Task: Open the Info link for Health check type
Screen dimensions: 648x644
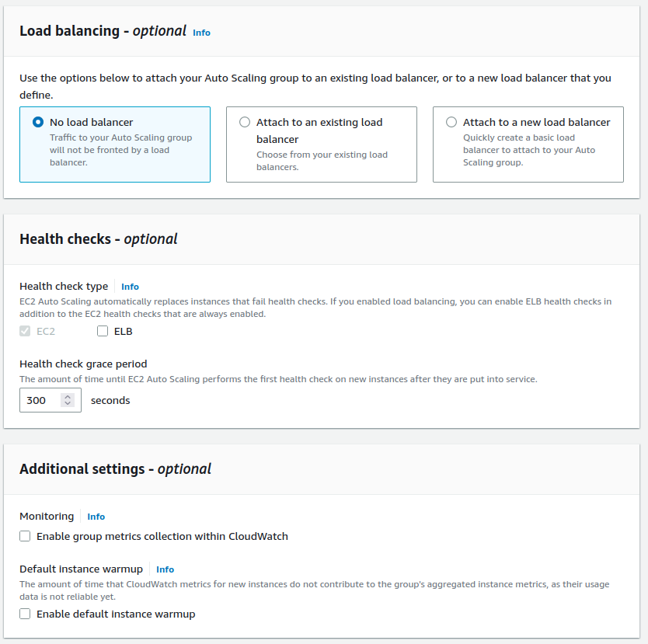Action: point(130,287)
